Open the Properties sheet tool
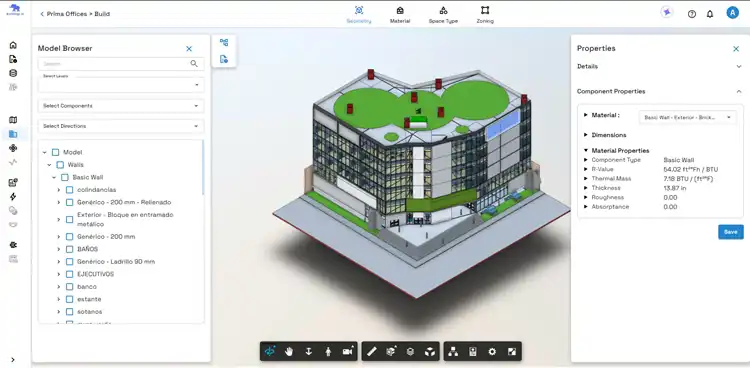This screenshot has width=750, height=368. coord(473,351)
